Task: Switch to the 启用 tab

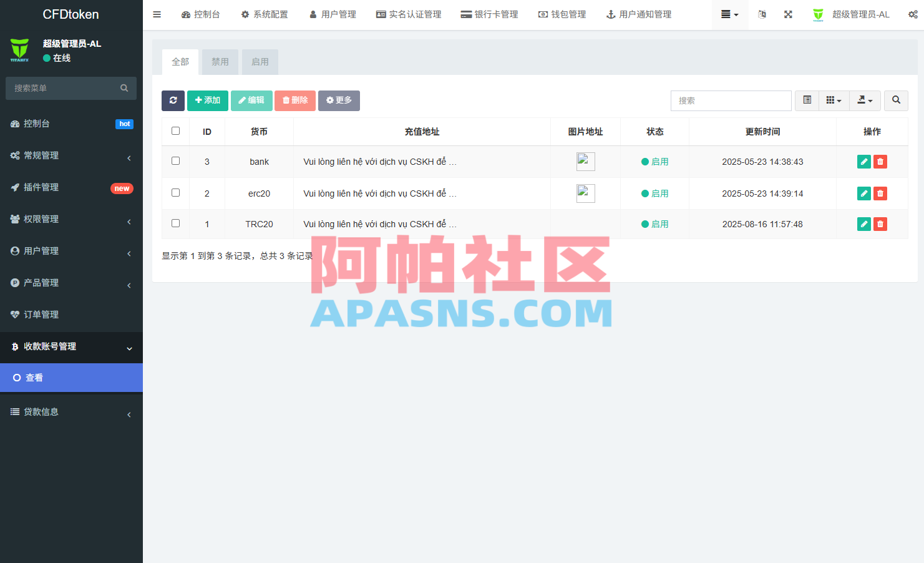Action: coord(260,62)
